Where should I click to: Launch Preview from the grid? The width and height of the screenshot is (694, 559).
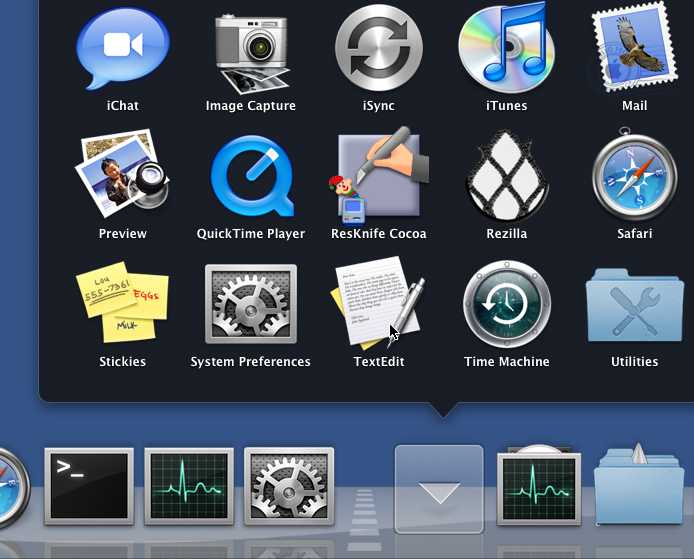[x=123, y=175]
